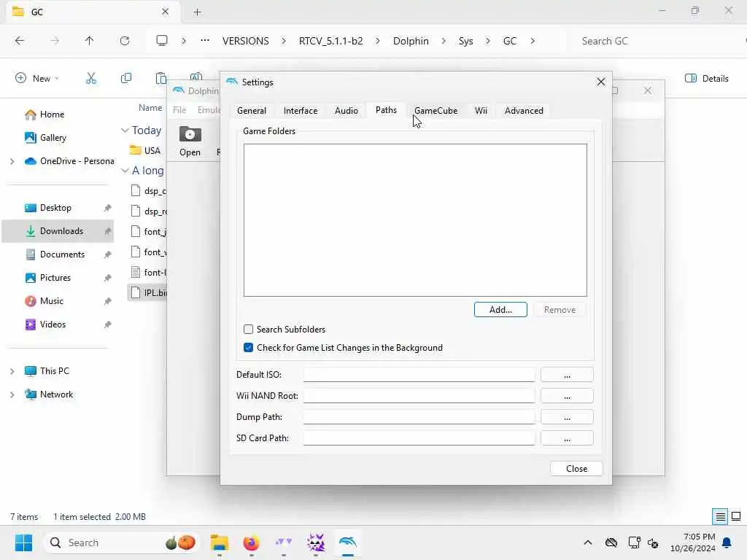Image resolution: width=747 pixels, height=560 pixels.
Task: Navigate to Dolphin breadcrumb folder
Action: pyautogui.click(x=411, y=41)
